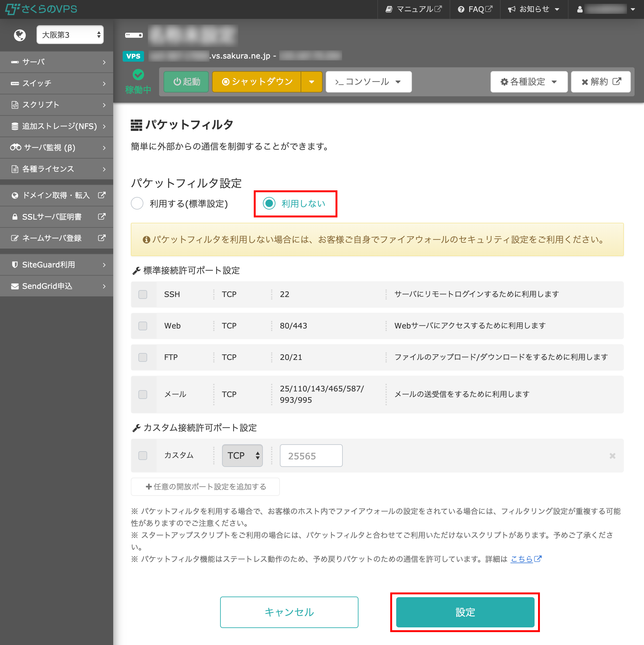Check the Web 80/443 checkbox

(143, 326)
